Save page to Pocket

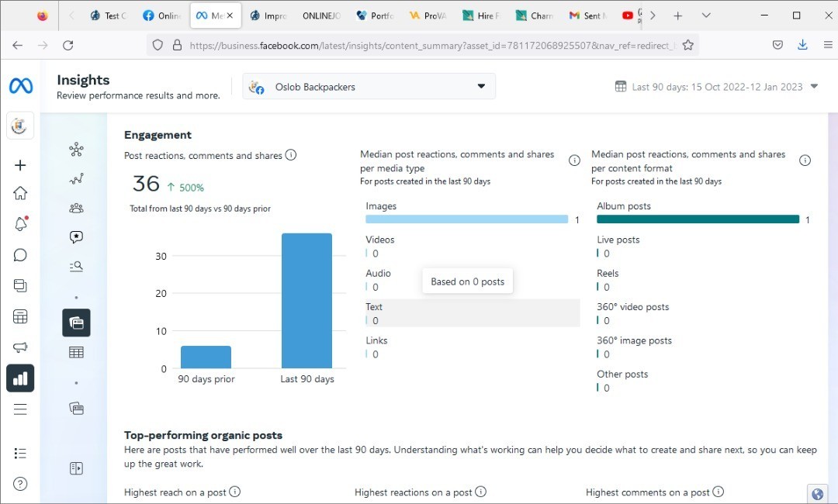pos(777,46)
